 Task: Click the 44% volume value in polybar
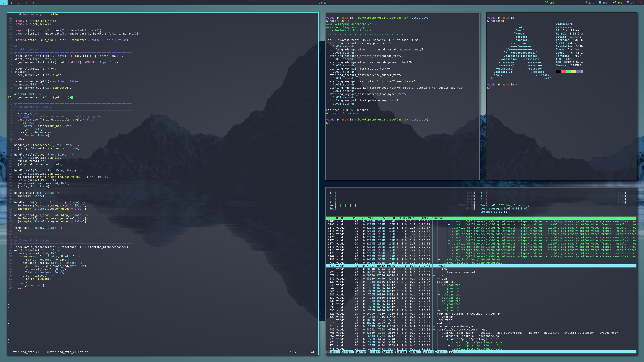(620, 3)
